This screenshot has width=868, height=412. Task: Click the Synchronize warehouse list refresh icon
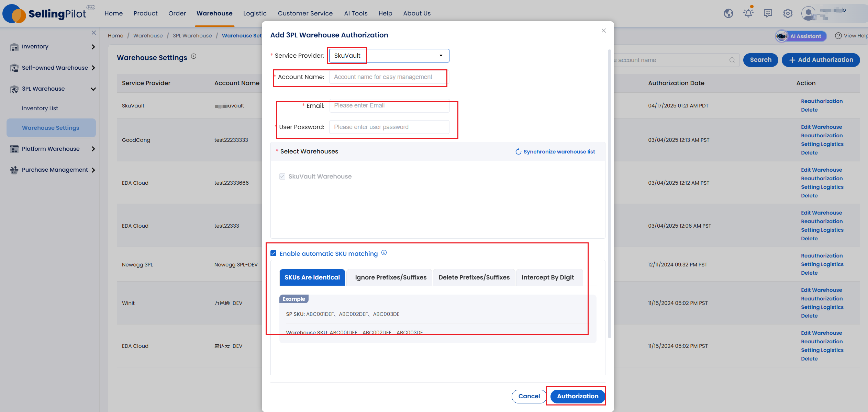[518, 152]
